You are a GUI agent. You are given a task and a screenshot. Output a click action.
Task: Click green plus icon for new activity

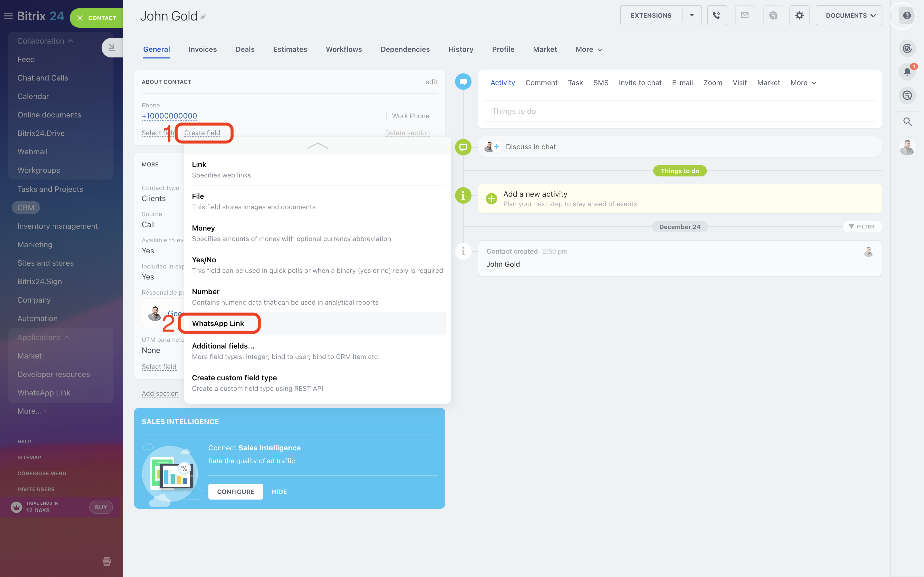pyautogui.click(x=492, y=198)
